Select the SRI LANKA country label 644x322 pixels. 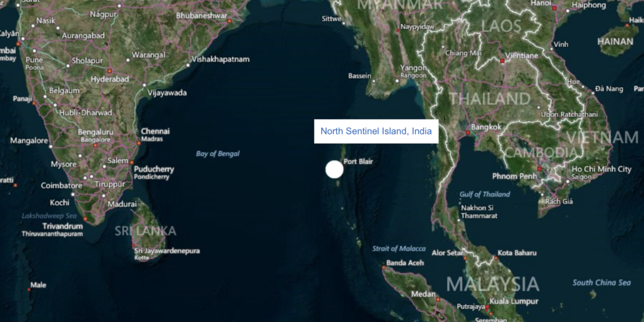point(146,231)
